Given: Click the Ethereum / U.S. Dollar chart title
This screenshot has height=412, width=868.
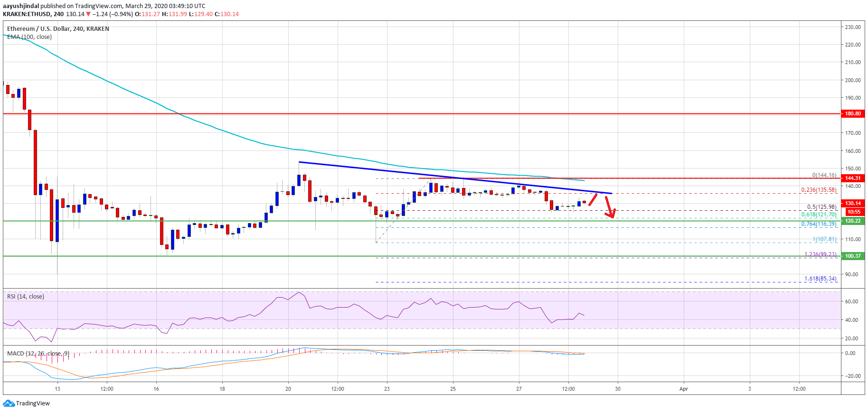Looking at the screenshot, I should [x=58, y=29].
